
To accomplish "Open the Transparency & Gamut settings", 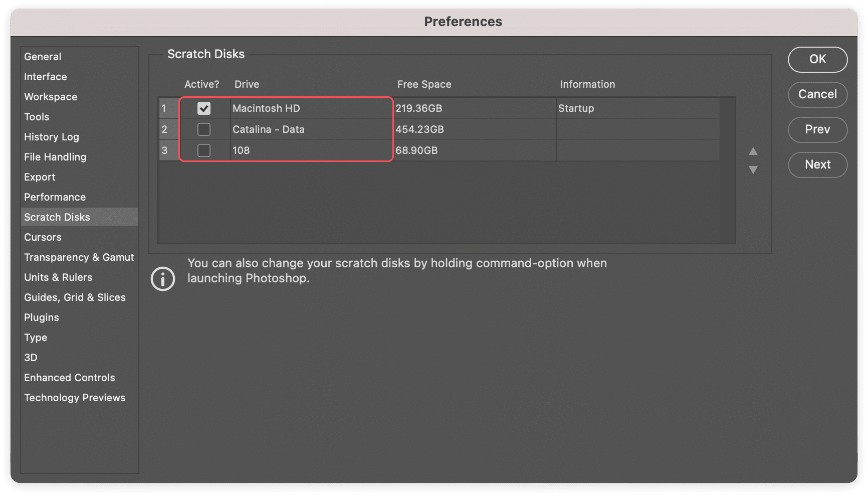I will click(79, 257).
